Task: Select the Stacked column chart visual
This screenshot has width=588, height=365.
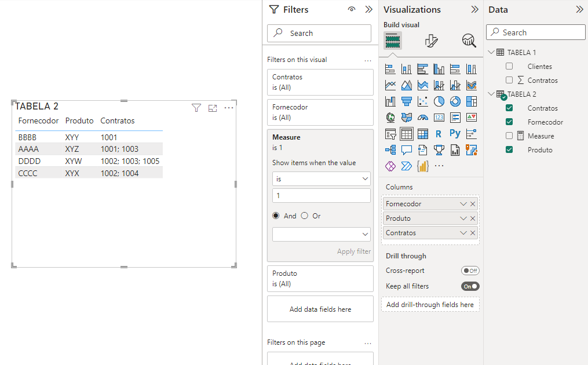Action: 407,69
